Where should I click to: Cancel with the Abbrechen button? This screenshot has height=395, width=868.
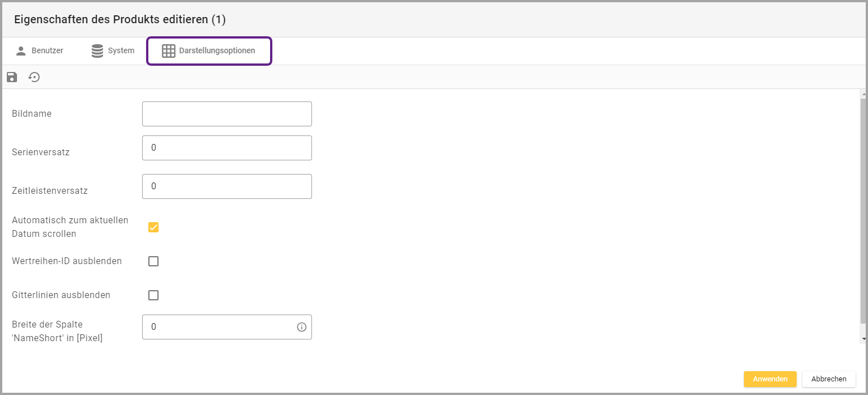[x=828, y=379]
